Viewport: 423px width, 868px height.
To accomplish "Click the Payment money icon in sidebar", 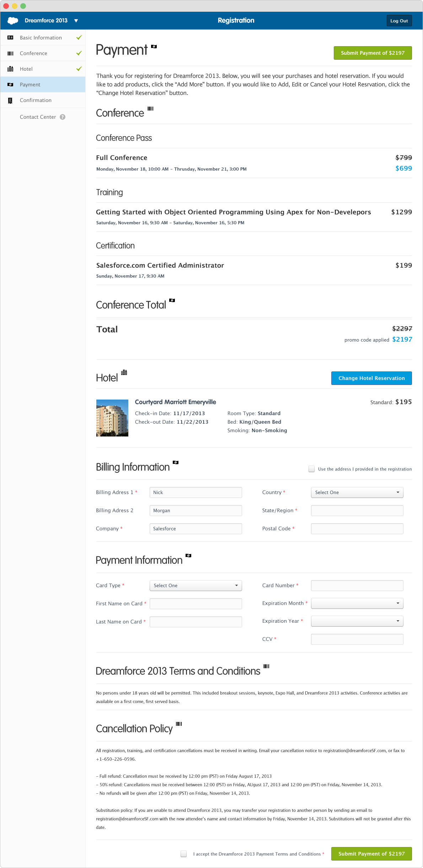I will click(10, 85).
